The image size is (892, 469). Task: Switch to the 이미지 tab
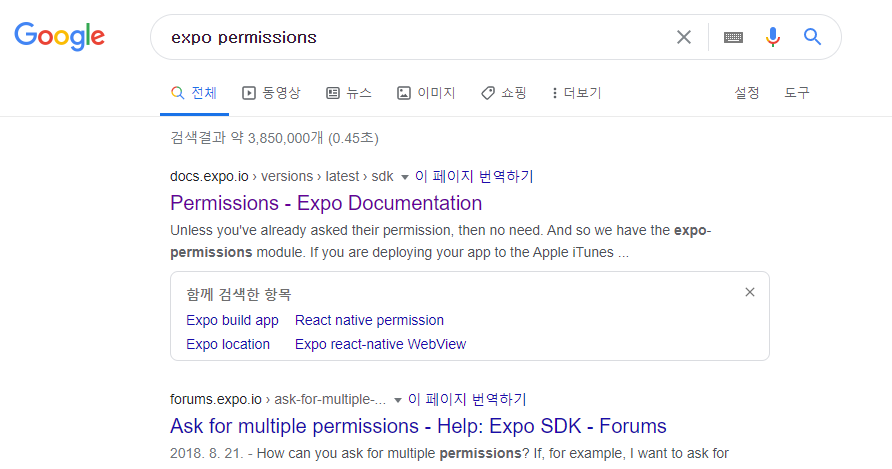coord(426,93)
